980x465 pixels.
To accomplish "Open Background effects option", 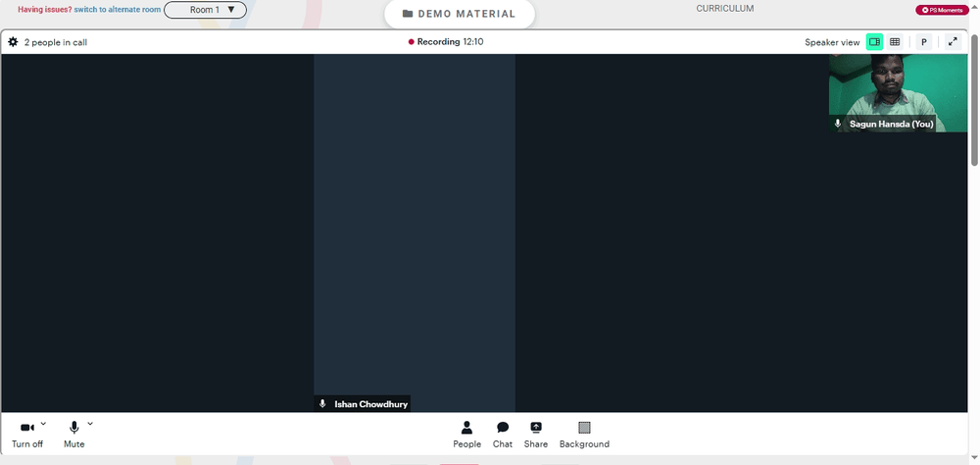I will pos(584,435).
